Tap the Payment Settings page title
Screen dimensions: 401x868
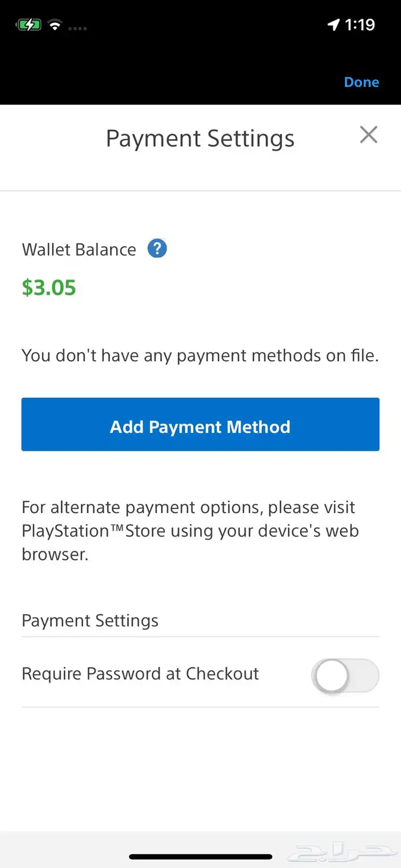[x=200, y=139]
